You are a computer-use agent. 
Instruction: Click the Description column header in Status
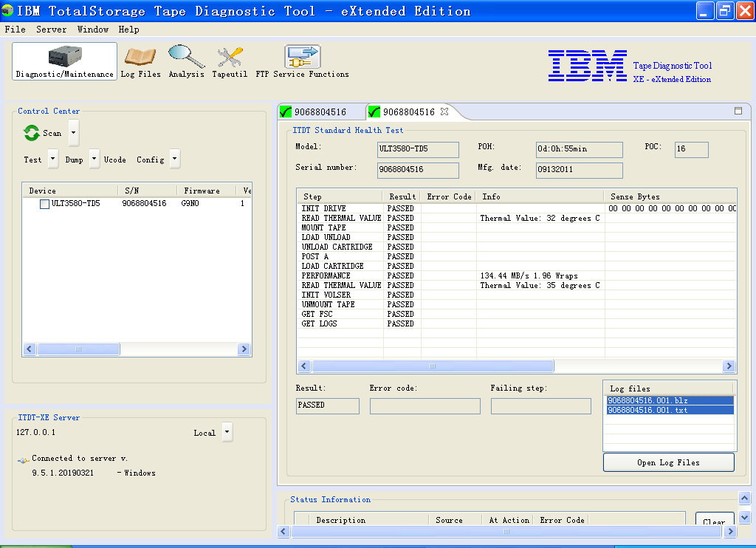369,520
